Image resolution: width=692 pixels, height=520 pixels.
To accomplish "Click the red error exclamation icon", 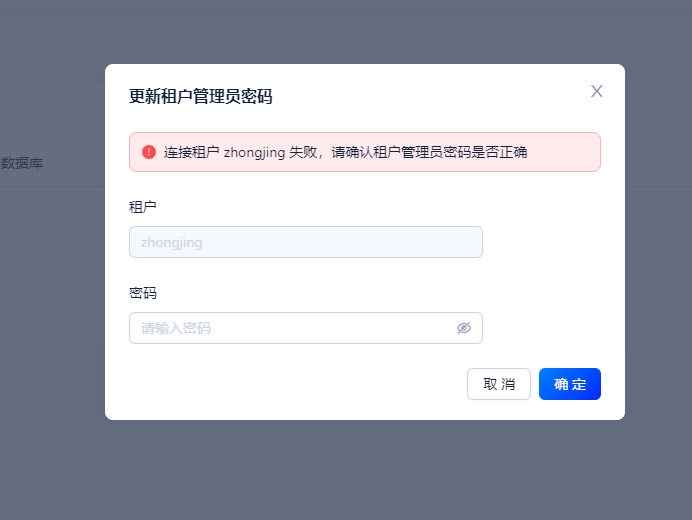I will click(x=149, y=152).
